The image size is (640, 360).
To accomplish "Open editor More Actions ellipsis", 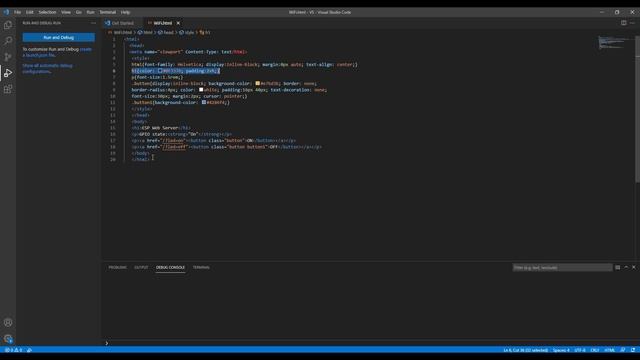I will 633,23.
